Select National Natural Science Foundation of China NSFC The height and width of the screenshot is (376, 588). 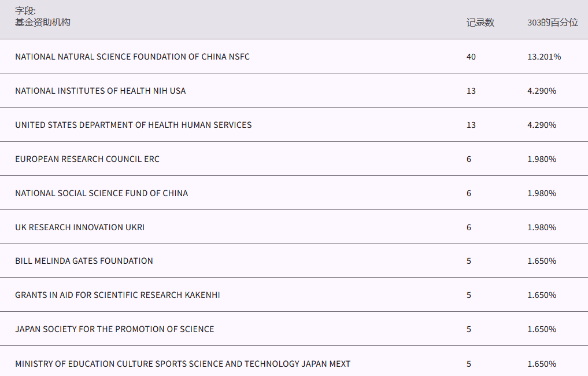click(132, 57)
